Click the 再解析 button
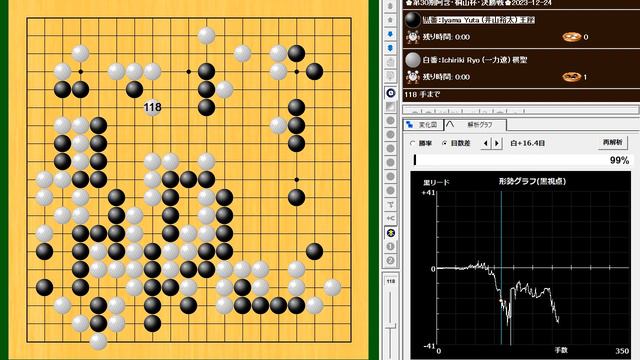 [613, 142]
